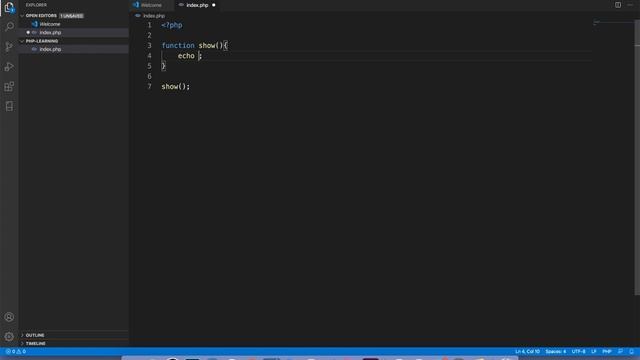Open the notifications bell in status bar
640x360 pixels.
(631, 351)
